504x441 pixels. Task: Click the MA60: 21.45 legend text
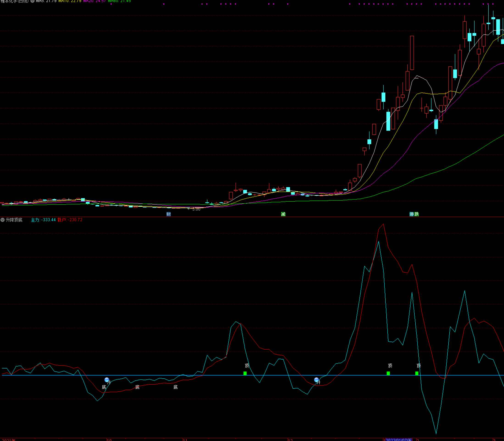click(x=120, y=1)
